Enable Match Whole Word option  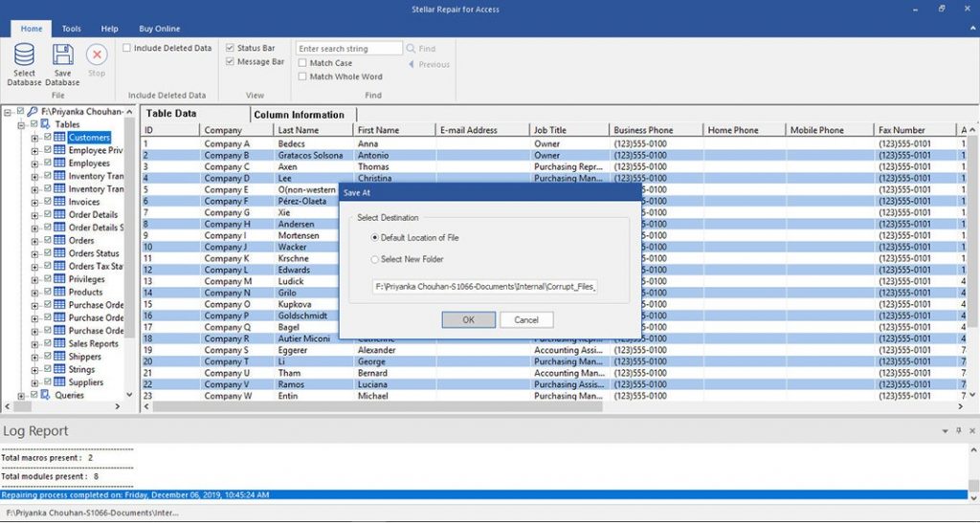click(302, 76)
